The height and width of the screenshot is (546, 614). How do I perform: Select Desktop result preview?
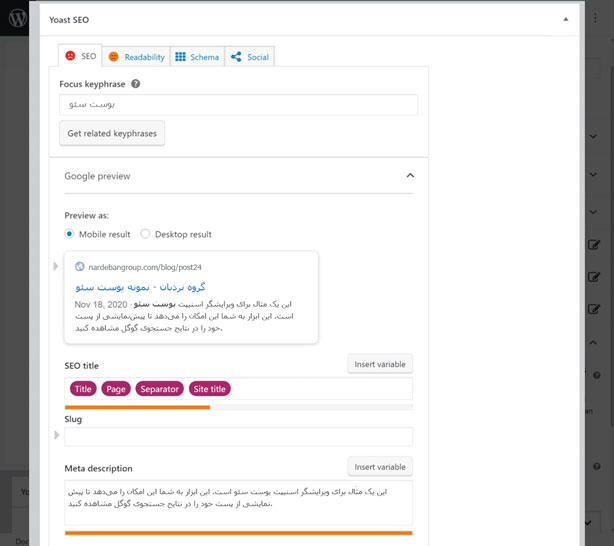click(145, 234)
